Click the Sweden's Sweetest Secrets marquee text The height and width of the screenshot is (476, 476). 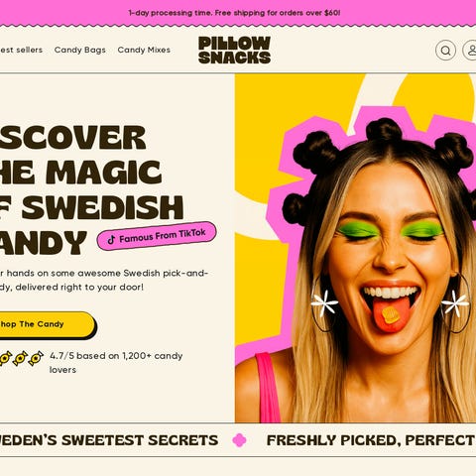coord(109,440)
